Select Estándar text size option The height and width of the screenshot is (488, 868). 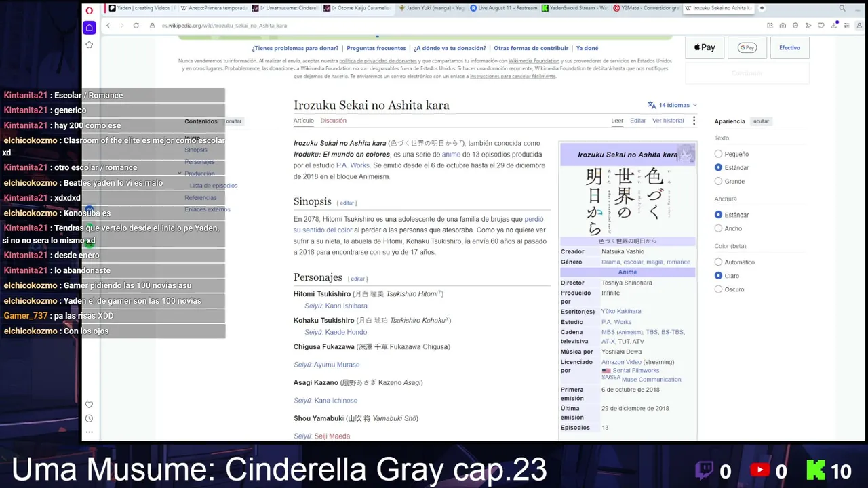[718, 167]
